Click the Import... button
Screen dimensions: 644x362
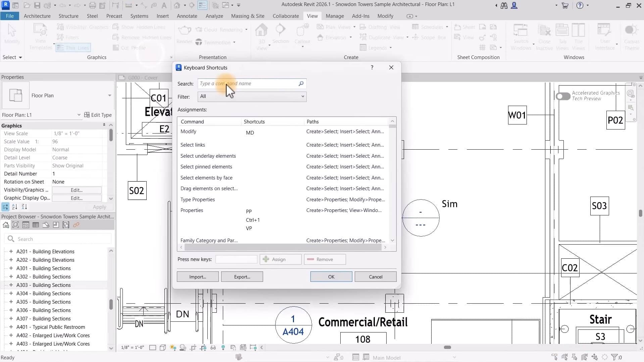coord(198,277)
